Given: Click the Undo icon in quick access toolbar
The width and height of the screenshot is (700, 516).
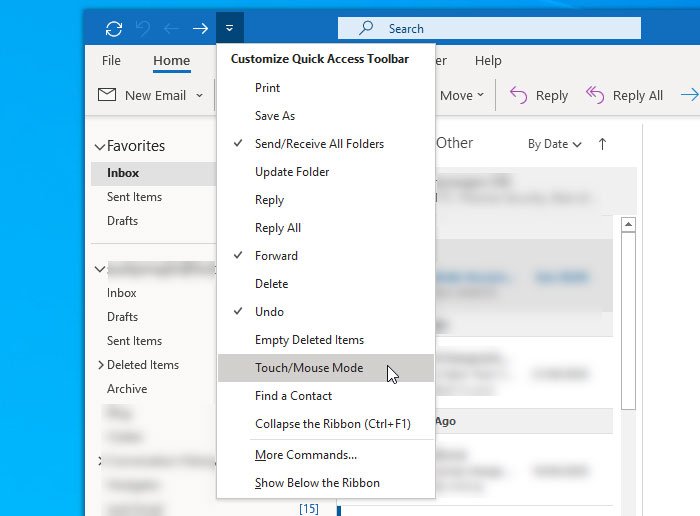Looking at the screenshot, I should click(x=143, y=29).
